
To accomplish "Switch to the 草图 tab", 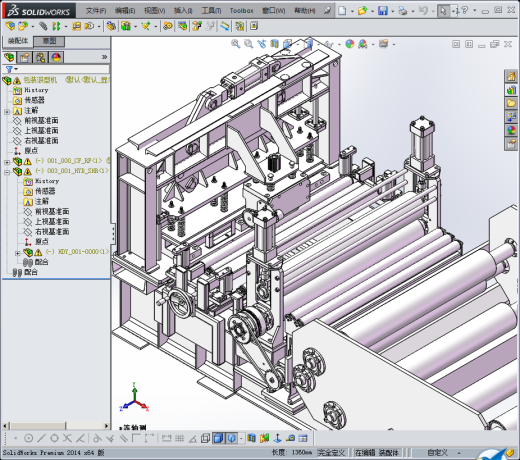I will coord(49,41).
